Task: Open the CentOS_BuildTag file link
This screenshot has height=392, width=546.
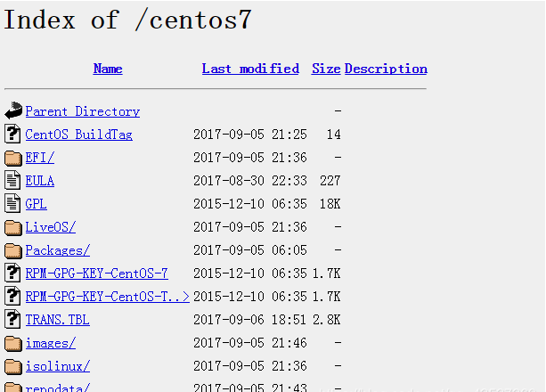Action: [78, 135]
